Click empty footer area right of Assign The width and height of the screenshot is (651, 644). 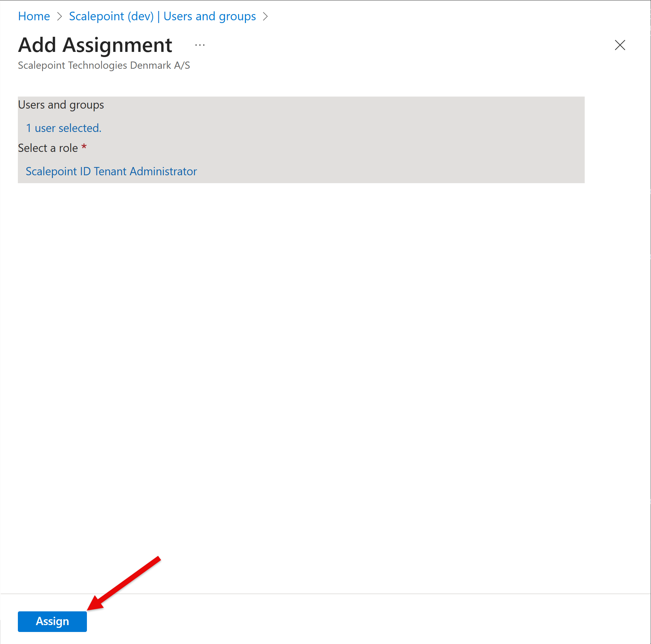[344, 621]
